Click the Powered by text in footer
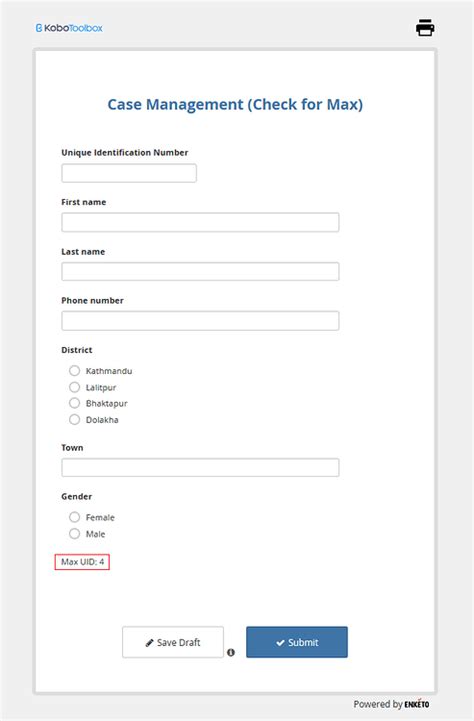This screenshot has height=721, width=474. tap(378, 704)
